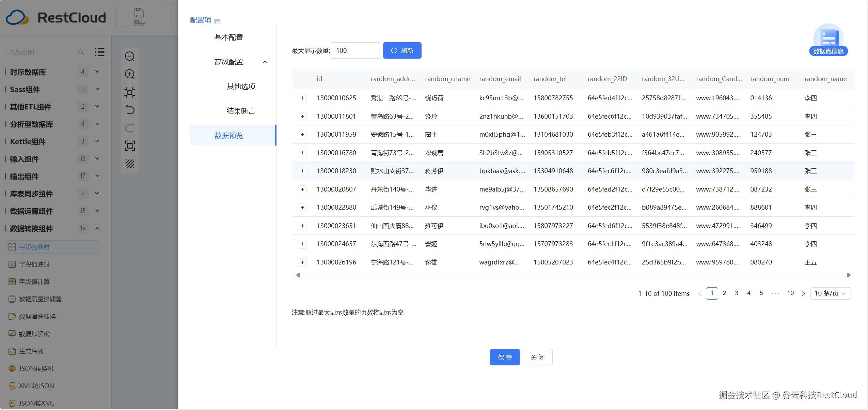
Task: Click the horizontal scrollbar left arrow
Action: pyautogui.click(x=298, y=275)
